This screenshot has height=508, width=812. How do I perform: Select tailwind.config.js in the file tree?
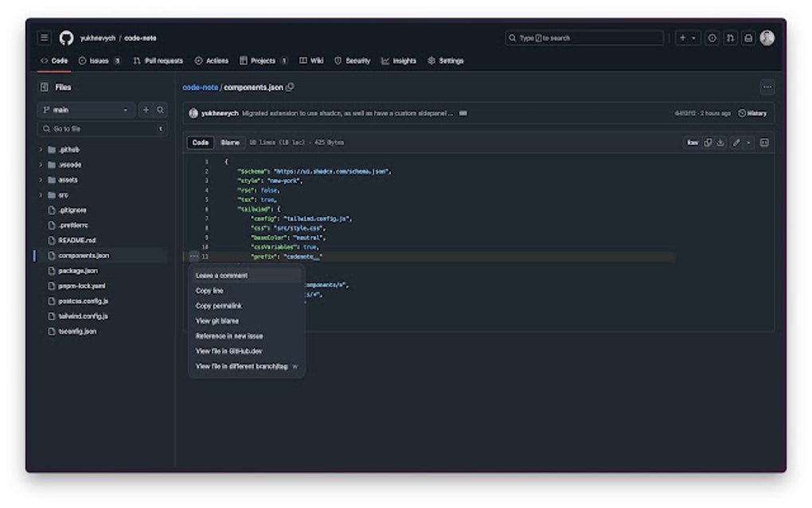[x=84, y=316]
